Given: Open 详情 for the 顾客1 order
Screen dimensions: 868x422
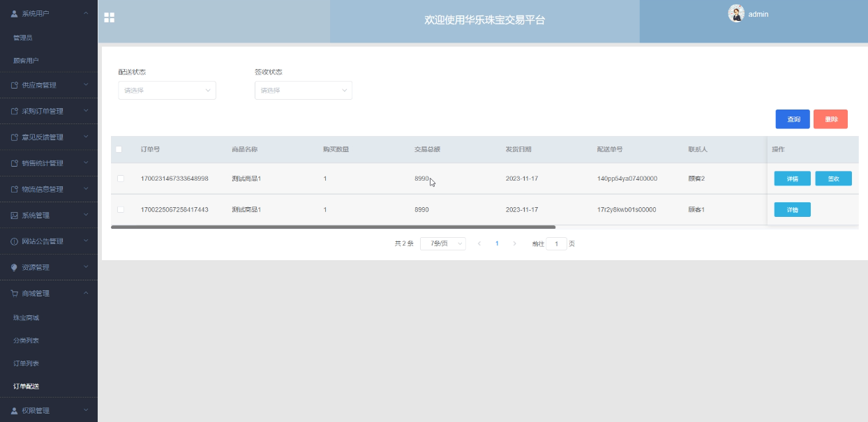Looking at the screenshot, I should pyautogui.click(x=793, y=209).
